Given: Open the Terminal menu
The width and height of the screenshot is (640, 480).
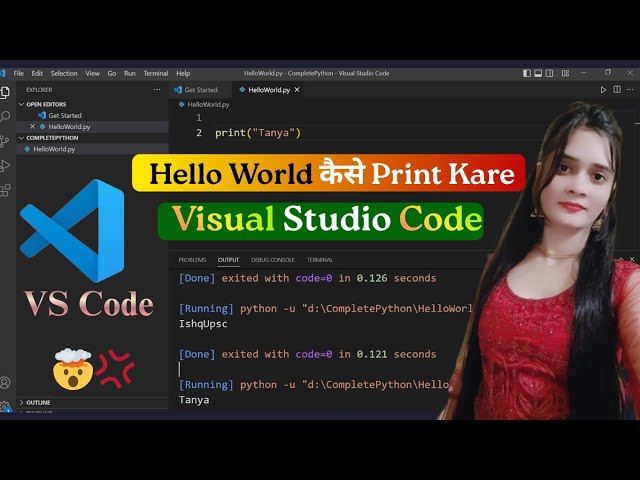Looking at the screenshot, I should coord(156,73).
